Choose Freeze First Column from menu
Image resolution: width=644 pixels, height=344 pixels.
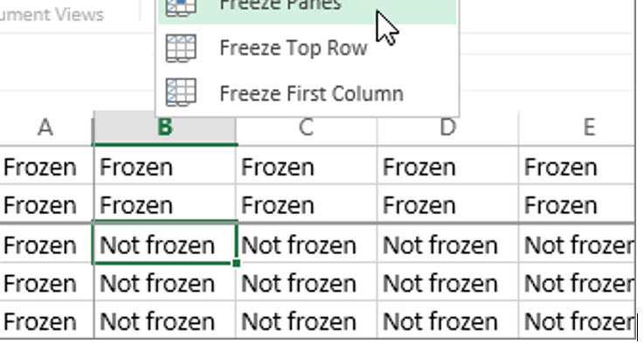click(308, 93)
